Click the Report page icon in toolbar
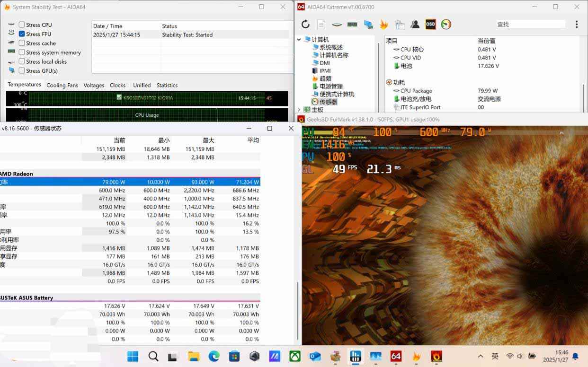The height and width of the screenshot is (367, 588). click(x=321, y=25)
